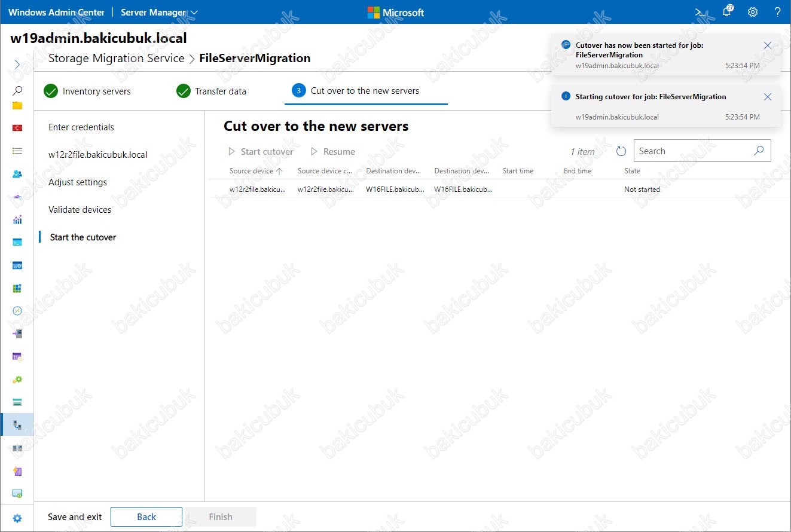Image resolution: width=791 pixels, height=532 pixels.
Task: Open the notifications bell
Action: 727,11
